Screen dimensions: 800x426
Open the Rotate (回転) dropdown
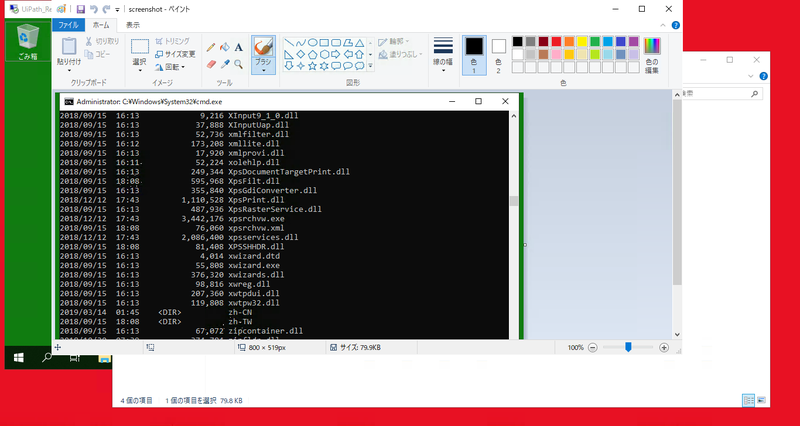pyautogui.click(x=170, y=67)
